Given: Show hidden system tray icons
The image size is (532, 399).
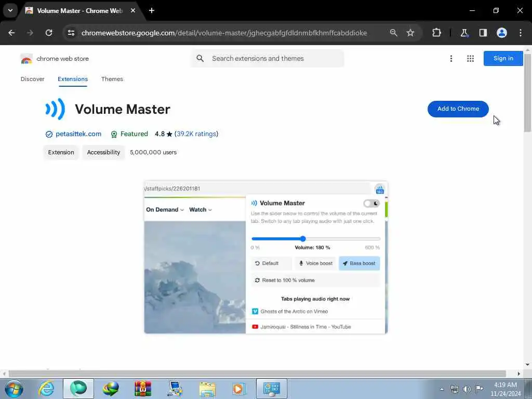Looking at the screenshot, I should [x=442, y=389].
